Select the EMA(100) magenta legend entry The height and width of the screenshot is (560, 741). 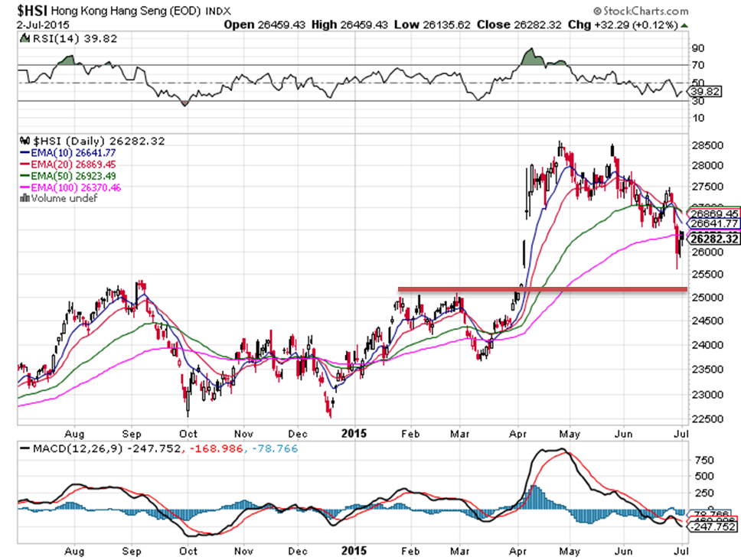pyautogui.click(x=70, y=187)
